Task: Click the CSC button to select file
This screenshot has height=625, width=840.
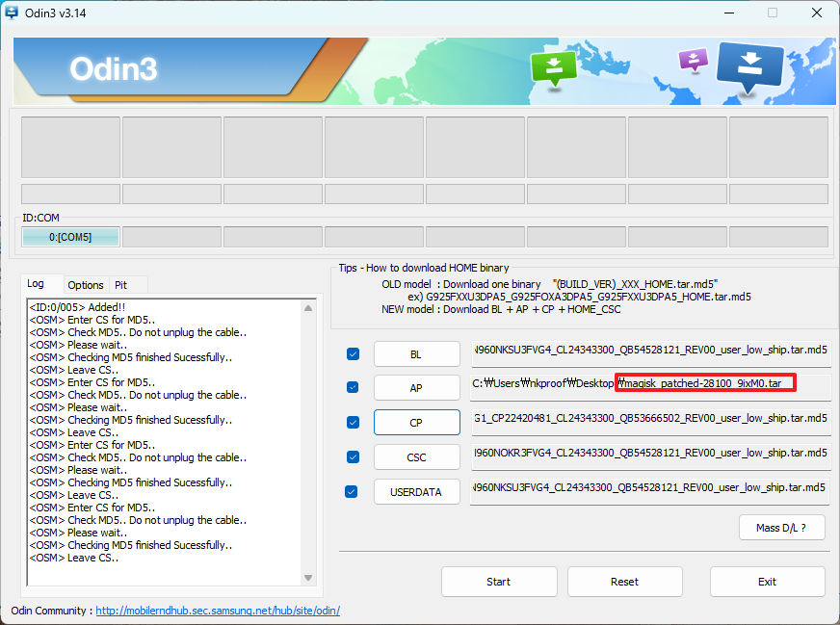Action: pos(416,457)
